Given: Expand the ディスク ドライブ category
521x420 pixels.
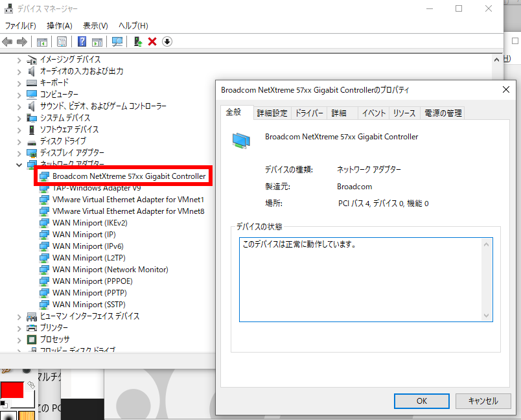Looking at the screenshot, I should coord(19,142).
